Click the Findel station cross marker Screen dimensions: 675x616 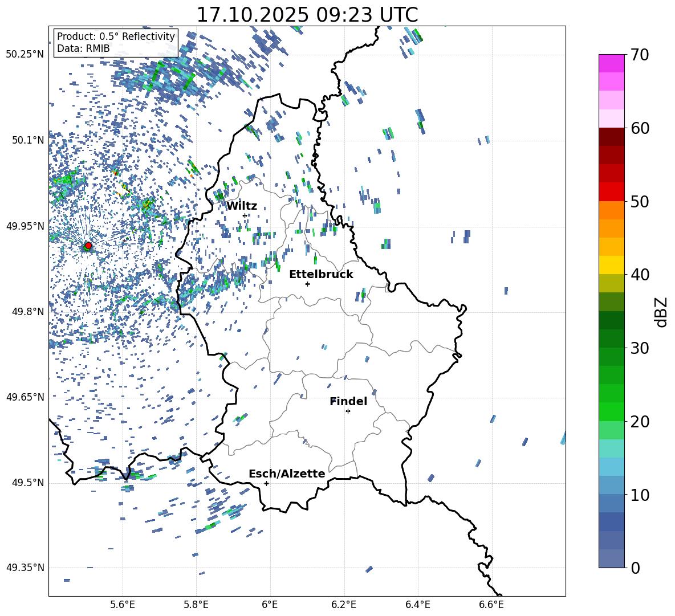point(348,411)
